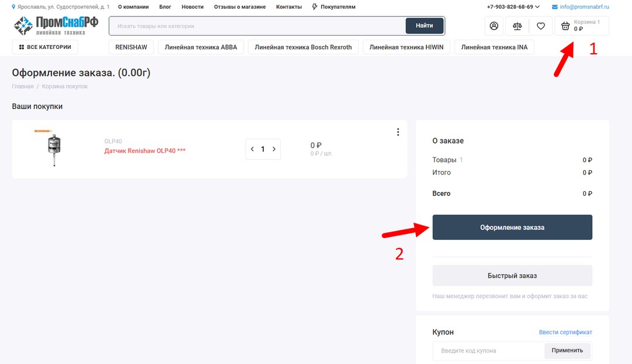
Task: Click the quantity value field showing 1
Action: click(x=263, y=149)
